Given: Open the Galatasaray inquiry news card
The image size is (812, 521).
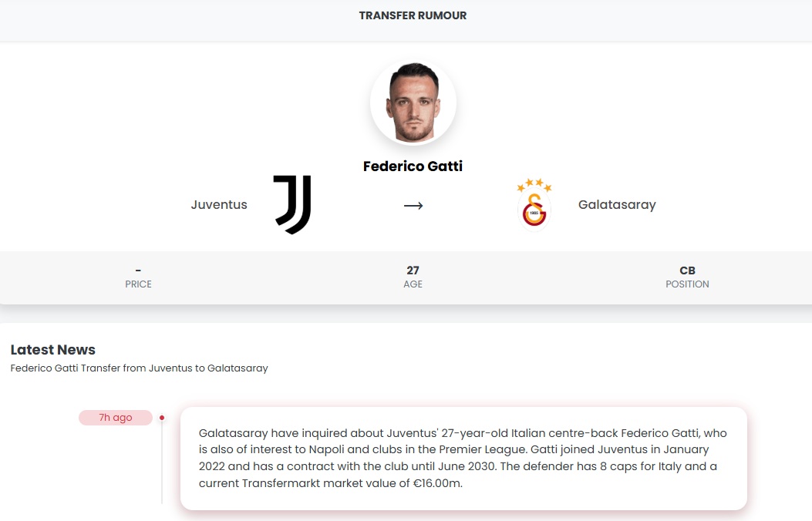Looking at the screenshot, I should [x=463, y=458].
